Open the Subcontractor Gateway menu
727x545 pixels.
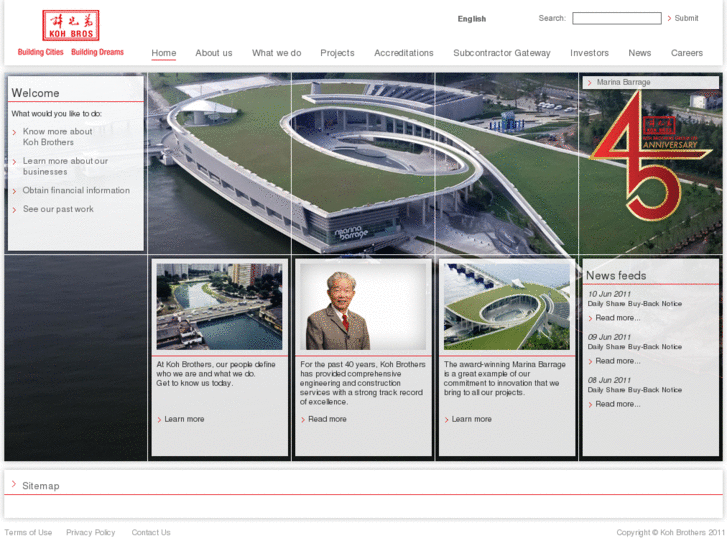coord(502,53)
